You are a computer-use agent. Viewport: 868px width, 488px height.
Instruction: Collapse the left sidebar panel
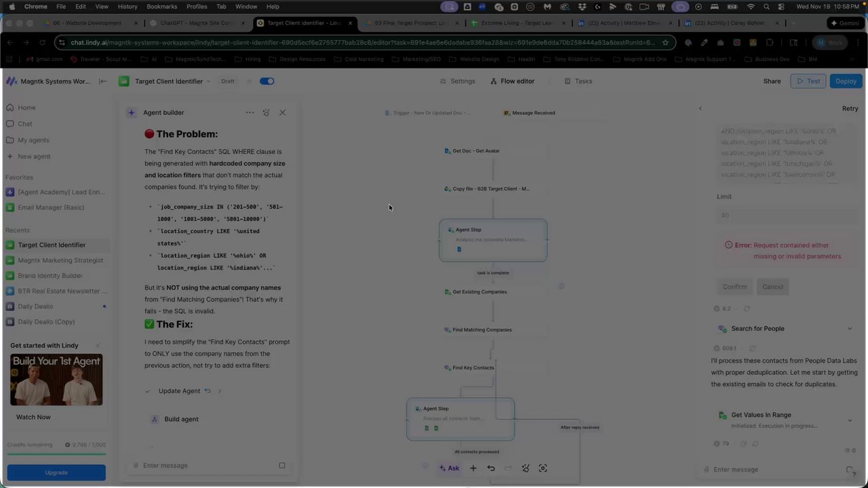(103, 81)
